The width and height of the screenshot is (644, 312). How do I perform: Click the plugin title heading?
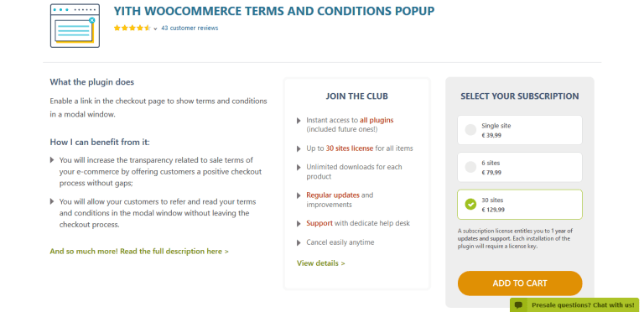pos(274,11)
